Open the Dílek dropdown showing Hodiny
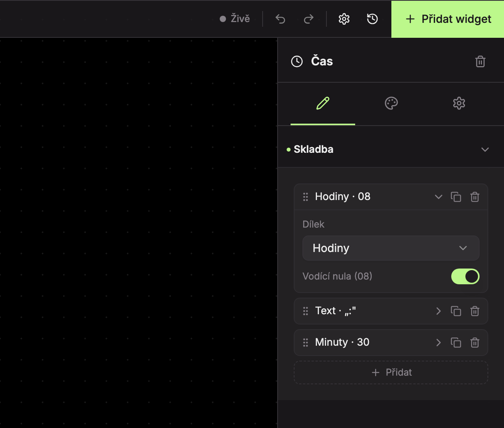The width and height of the screenshot is (504, 428). pos(391,248)
